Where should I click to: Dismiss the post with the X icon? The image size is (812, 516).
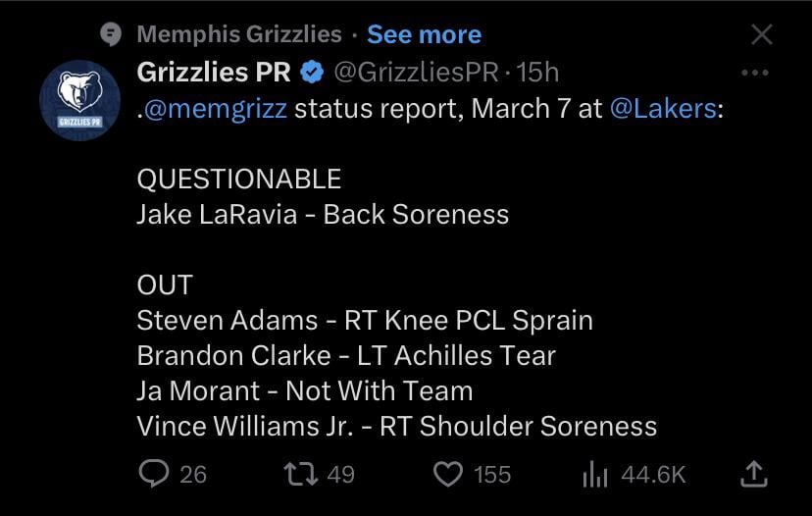pyautogui.click(x=761, y=34)
